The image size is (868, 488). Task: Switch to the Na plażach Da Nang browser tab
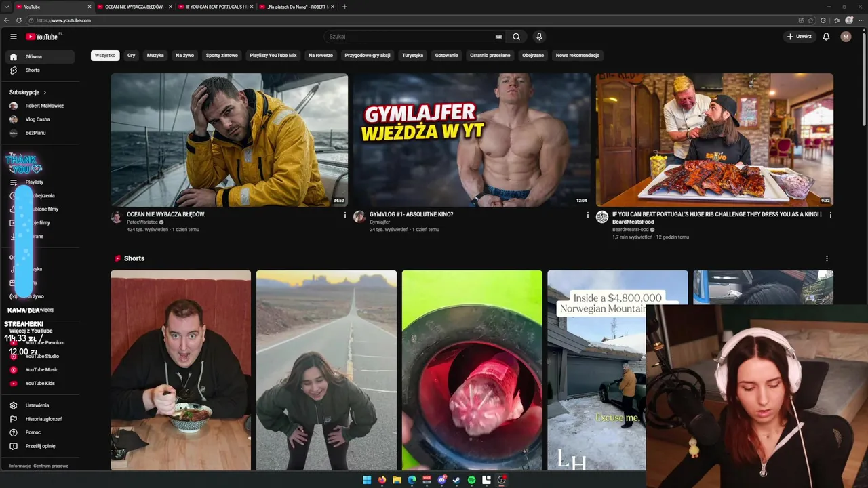pos(297,7)
